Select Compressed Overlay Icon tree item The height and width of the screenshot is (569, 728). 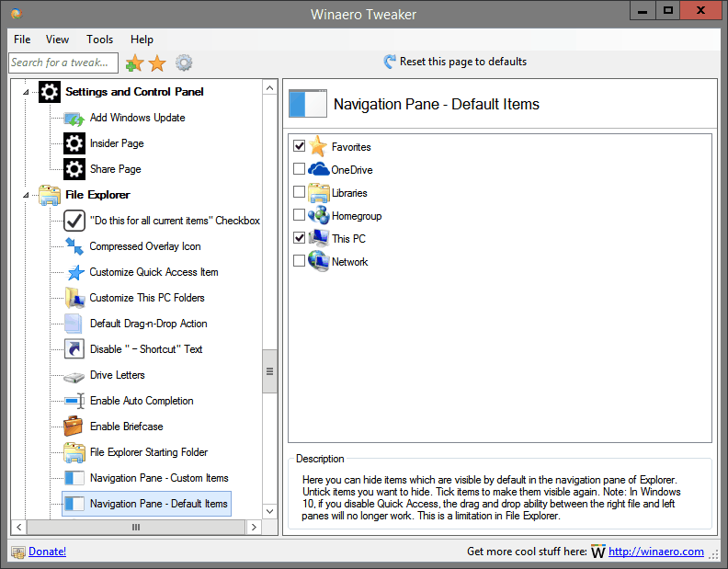[145, 246]
